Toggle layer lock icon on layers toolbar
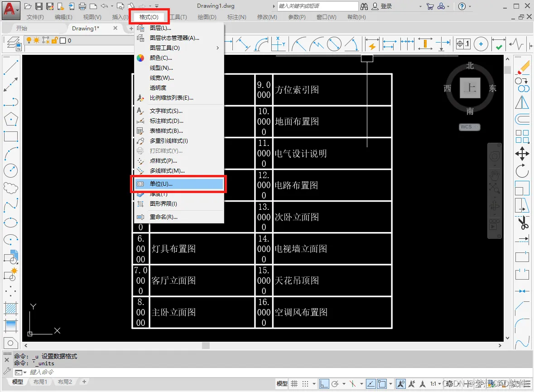 pos(54,40)
